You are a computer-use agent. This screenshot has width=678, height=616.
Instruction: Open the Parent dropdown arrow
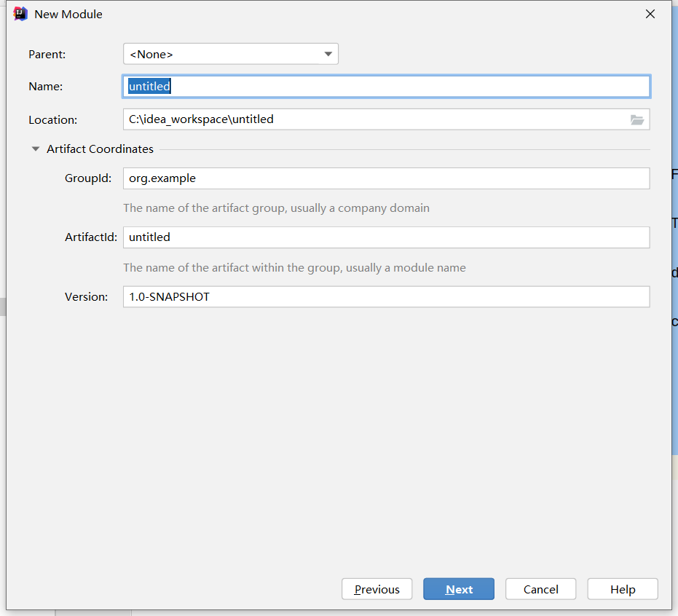coord(328,54)
